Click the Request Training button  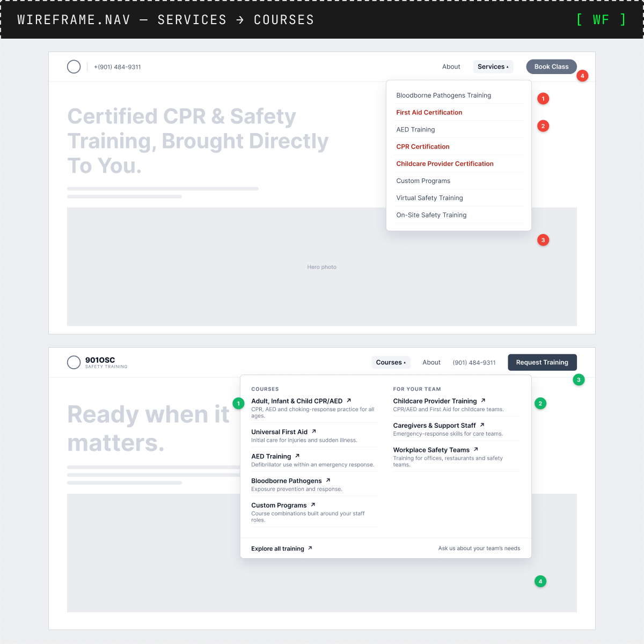(x=542, y=362)
